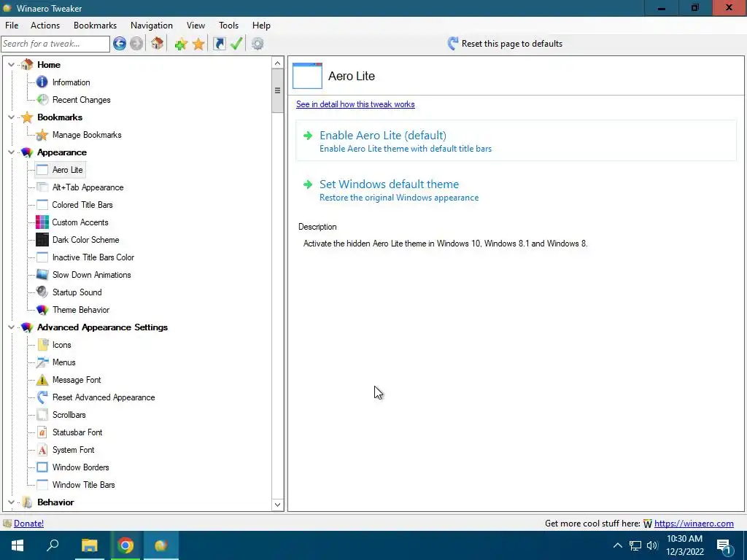This screenshot has height=560, width=747.
Task: Click the Dark Color Scheme black icon
Action: (x=42, y=239)
